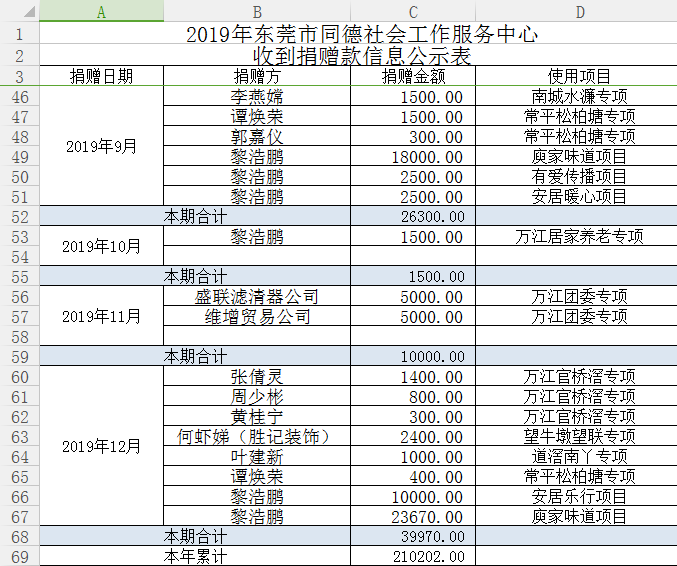This screenshot has width=677, height=566.
Task: Click 谭焕荣 in row 47
Action: click(x=257, y=117)
